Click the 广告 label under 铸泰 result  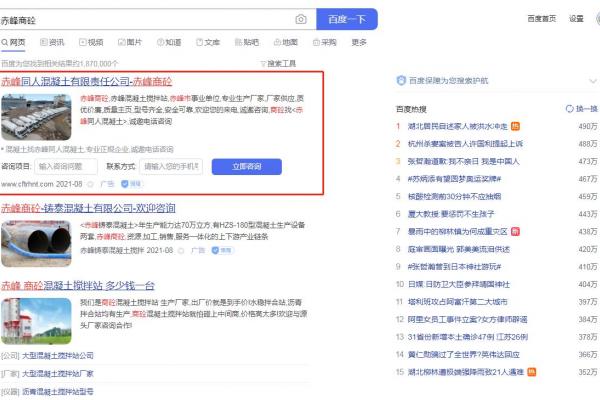pyautogui.click(x=198, y=251)
